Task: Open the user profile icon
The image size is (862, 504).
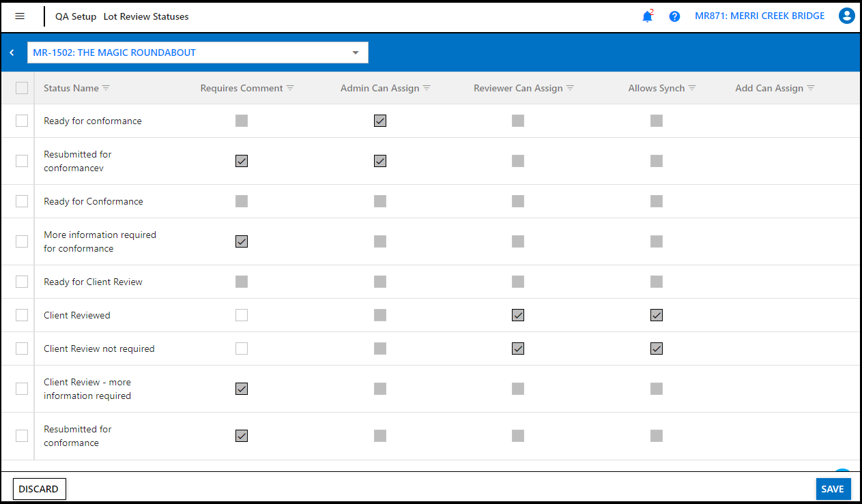Action: click(846, 16)
